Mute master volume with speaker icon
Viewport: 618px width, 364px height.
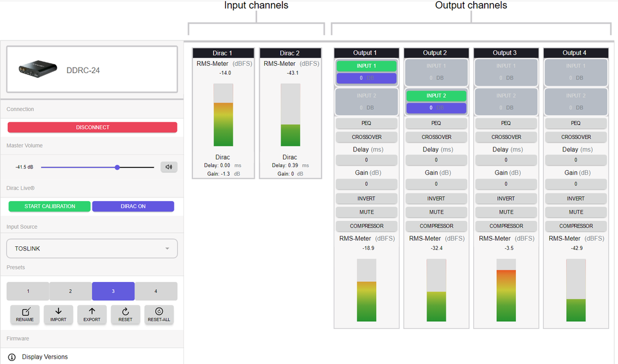click(x=169, y=167)
